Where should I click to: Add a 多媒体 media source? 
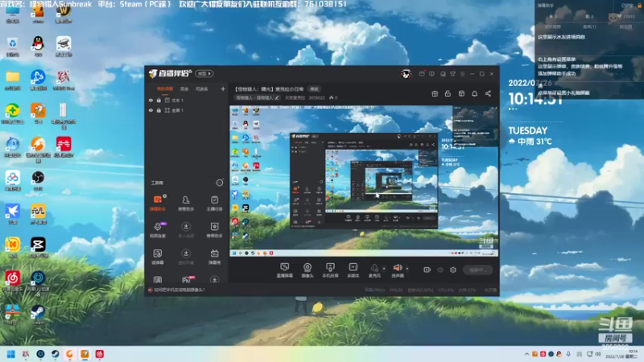point(353,270)
